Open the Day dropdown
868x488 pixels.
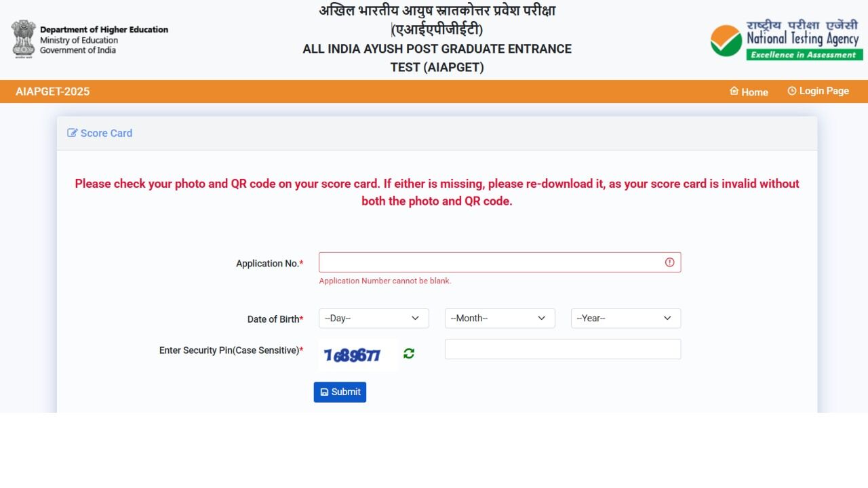374,319
